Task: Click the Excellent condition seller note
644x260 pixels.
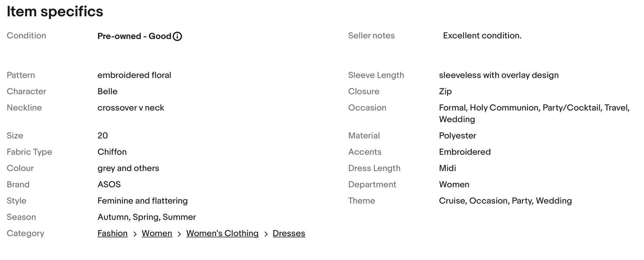Action: coord(482,35)
